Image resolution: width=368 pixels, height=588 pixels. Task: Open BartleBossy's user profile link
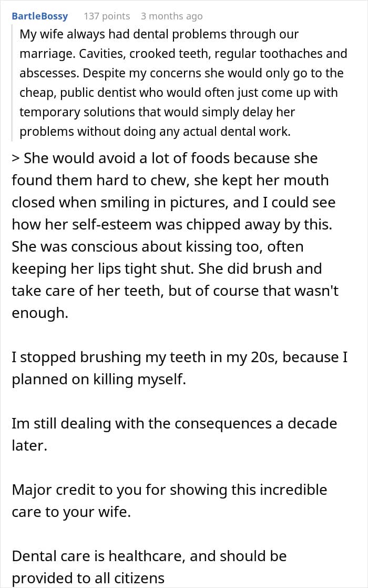coord(39,16)
